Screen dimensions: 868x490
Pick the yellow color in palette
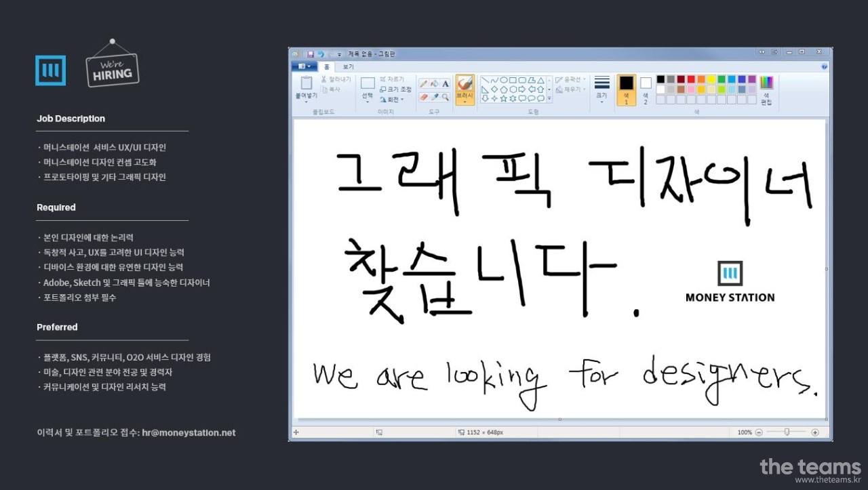(x=711, y=79)
